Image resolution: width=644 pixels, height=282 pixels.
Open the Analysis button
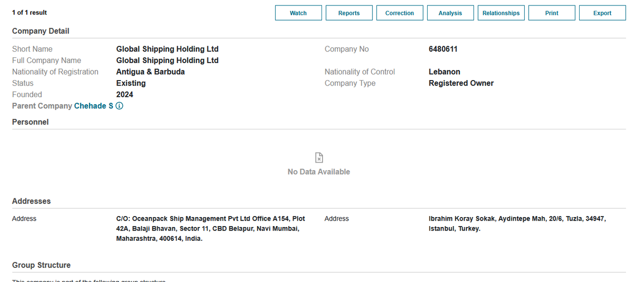tap(450, 13)
